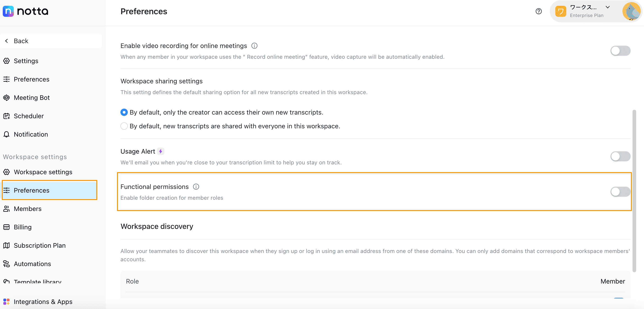644x309 pixels.
Task: Click info icon beside Functional permissions
Action: coord(196,187)
